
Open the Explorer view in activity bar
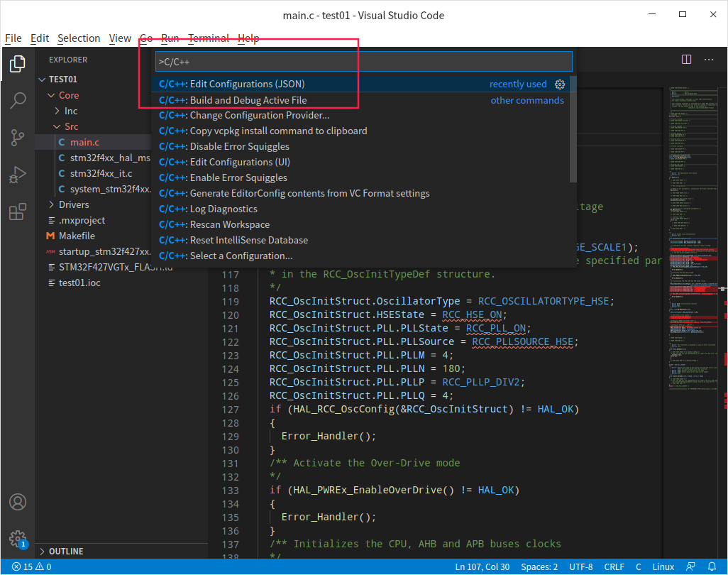[18, 64]
